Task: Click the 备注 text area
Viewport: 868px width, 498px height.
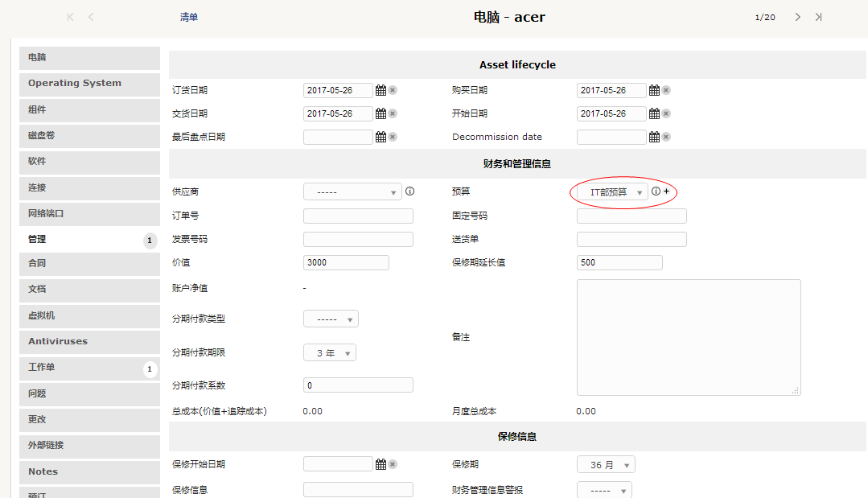Action: (x=689, y=337)
